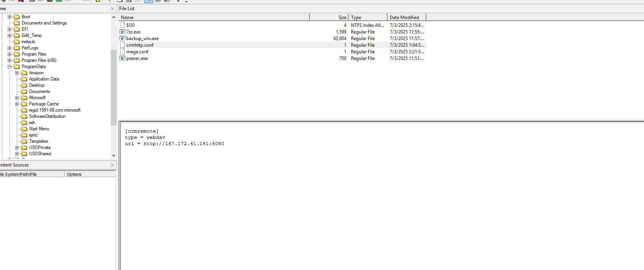
Task: Click the Templates folder icon
Action: [x=24, y=141]
